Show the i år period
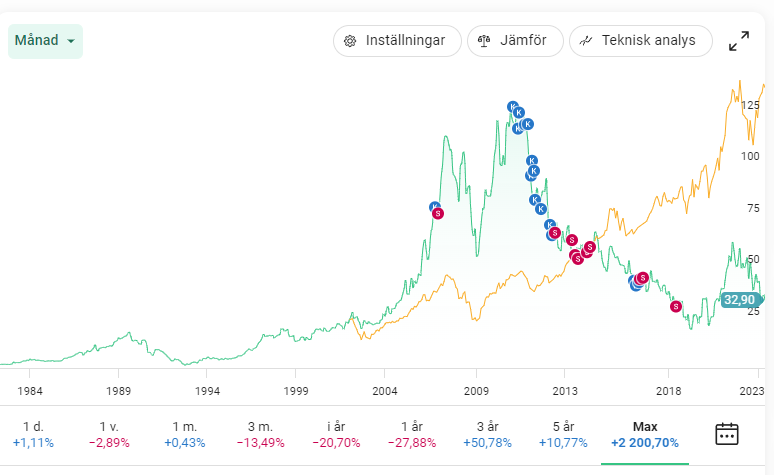Image resolution: width=774 pixels, height=475 pixels. pos(336,434)
